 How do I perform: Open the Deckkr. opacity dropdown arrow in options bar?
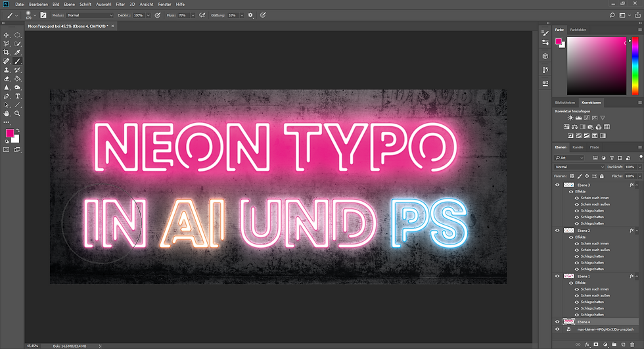[148, 15]
